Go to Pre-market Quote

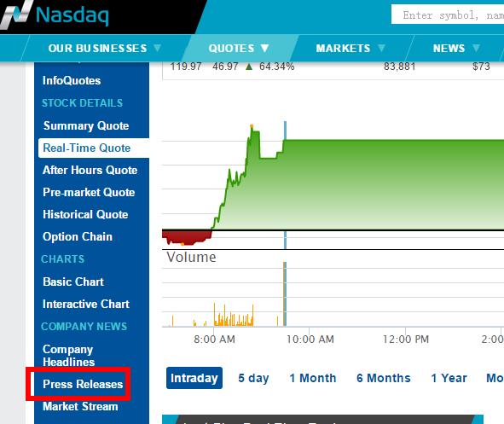click(89, 192)
